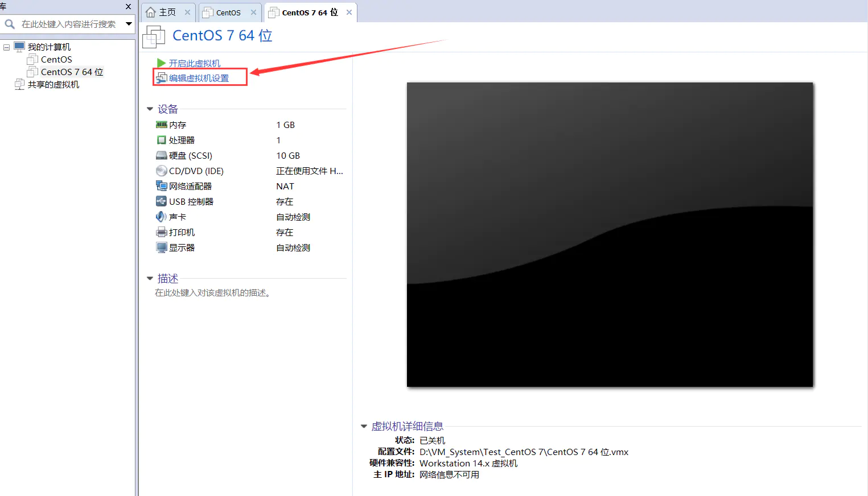868x496 pixels.
Task: Close the CentOS tab
Action: click(253, 13)
